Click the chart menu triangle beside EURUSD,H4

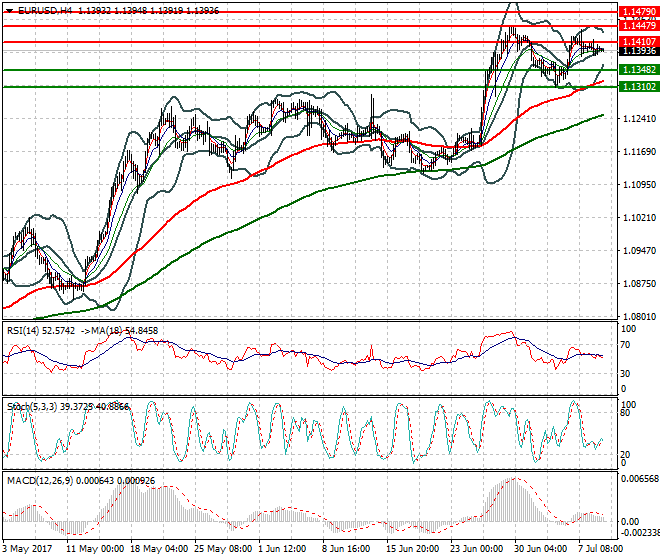(10, 11)
